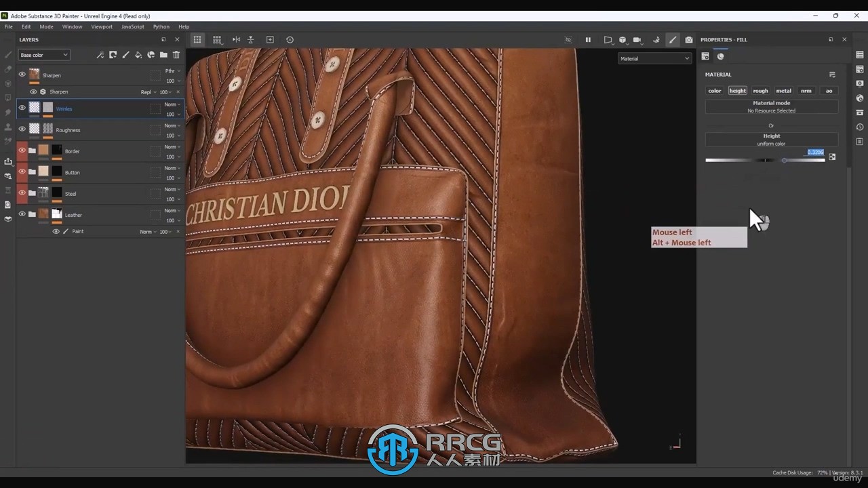
Task: Add a mask in the Layers toolbar
Action: tap(113, 55)
